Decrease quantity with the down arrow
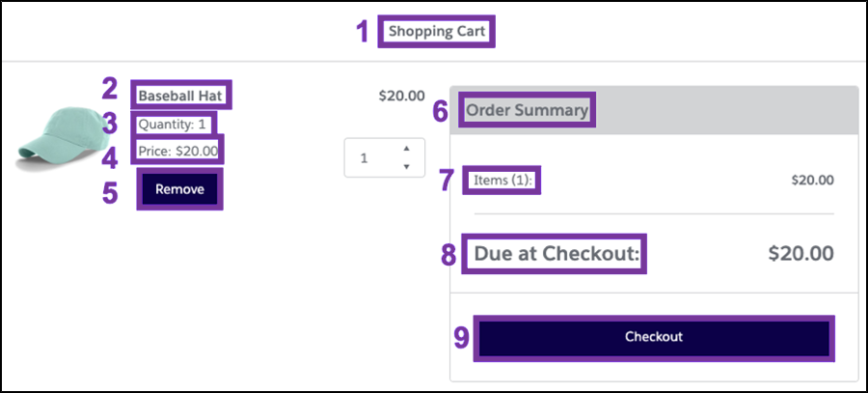Image resolution: width=868 pixels, height=393 pixels. point(406,166)
